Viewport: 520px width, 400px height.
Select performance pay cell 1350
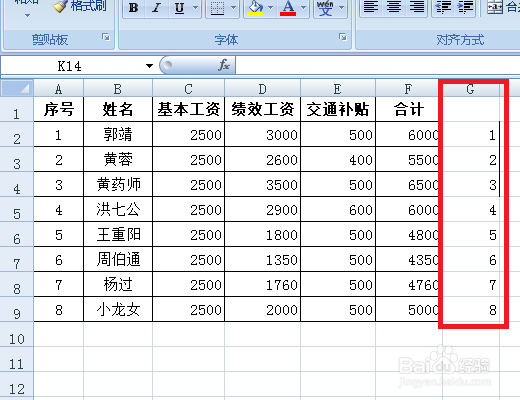pyautogui.click(x=263, y=259)
